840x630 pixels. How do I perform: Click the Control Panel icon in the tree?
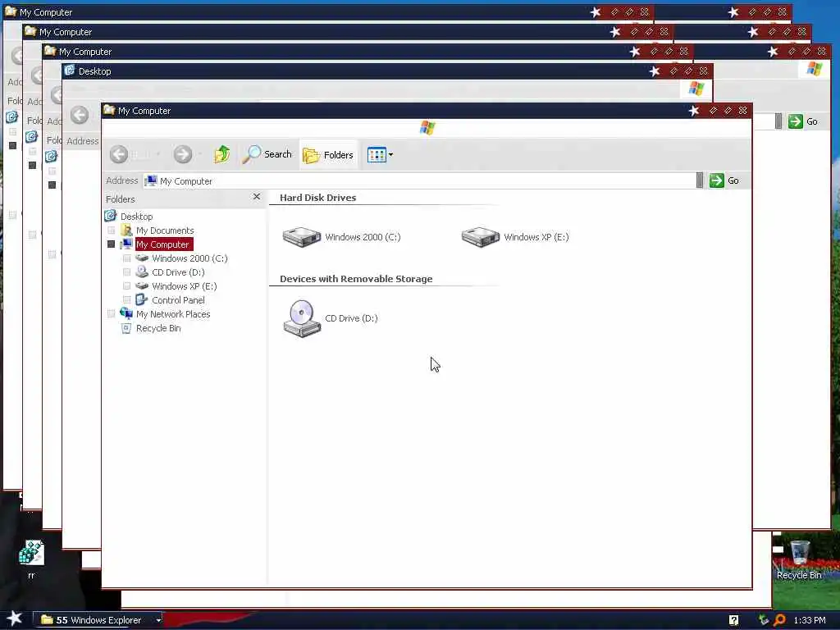pos(141,300)
